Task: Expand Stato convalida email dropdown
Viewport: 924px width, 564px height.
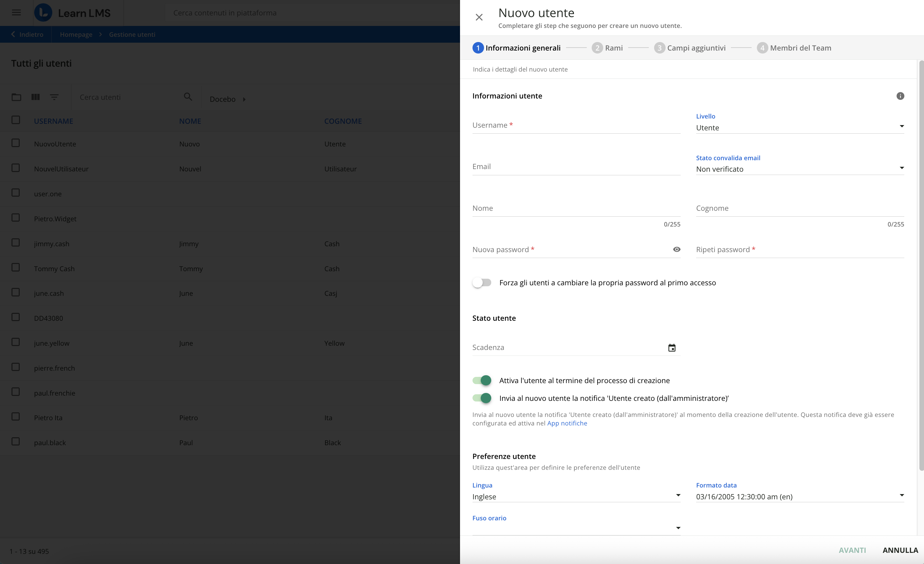Action: coord(800,169)
